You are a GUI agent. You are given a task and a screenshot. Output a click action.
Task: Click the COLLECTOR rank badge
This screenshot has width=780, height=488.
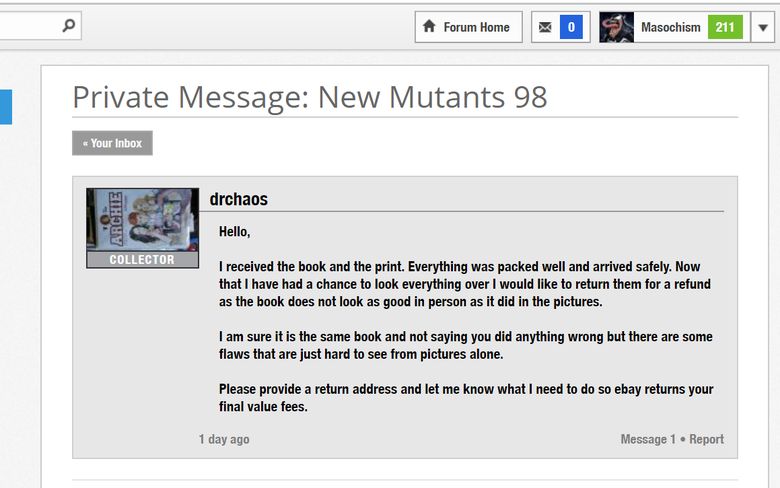click(142, 260)
